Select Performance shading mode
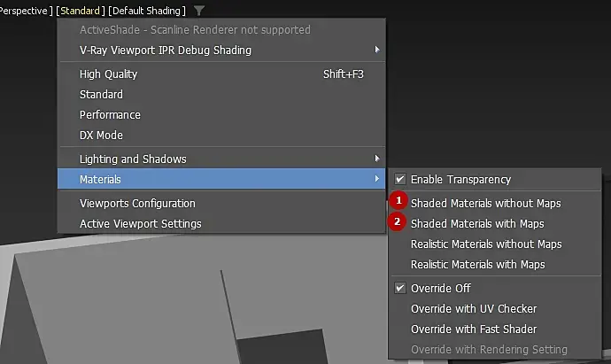 (110, 115)
